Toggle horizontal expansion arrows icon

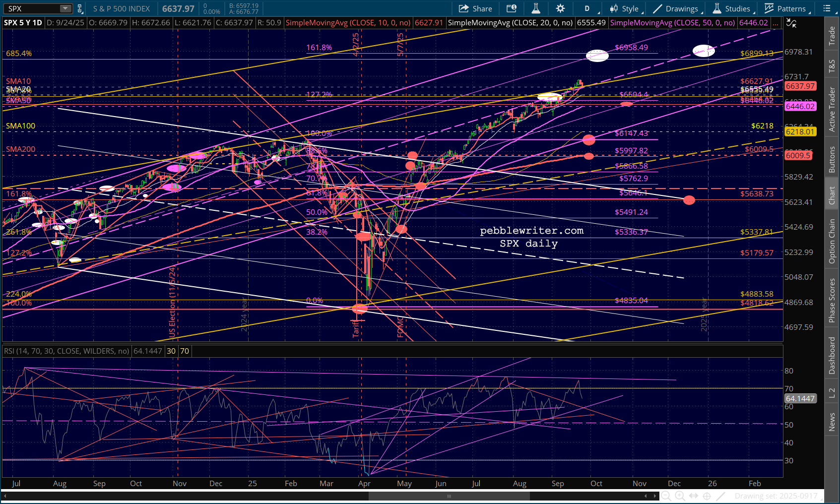(x=694, y=496)
